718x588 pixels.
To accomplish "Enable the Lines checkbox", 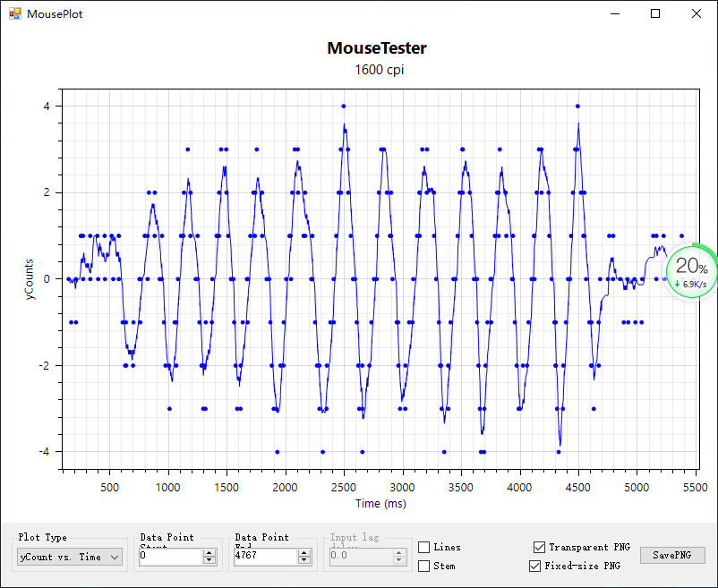I will click(x=424, y=547).
